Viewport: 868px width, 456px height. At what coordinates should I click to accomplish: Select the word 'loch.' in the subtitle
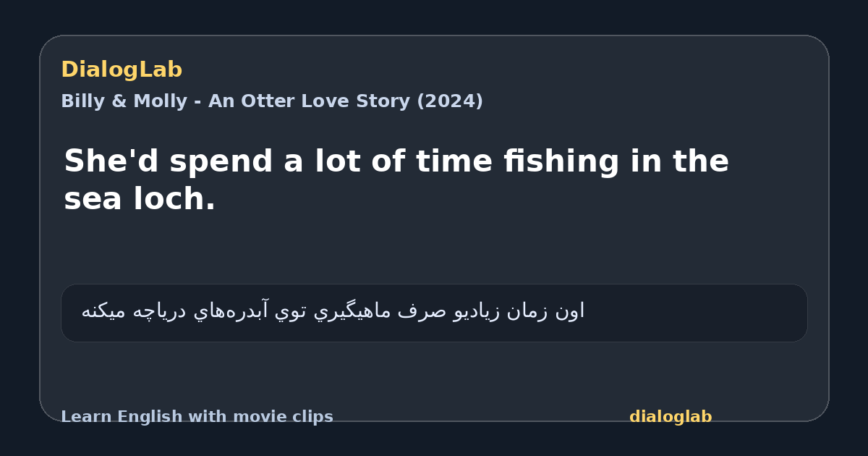pyautogui.click(x=174, y=200)
